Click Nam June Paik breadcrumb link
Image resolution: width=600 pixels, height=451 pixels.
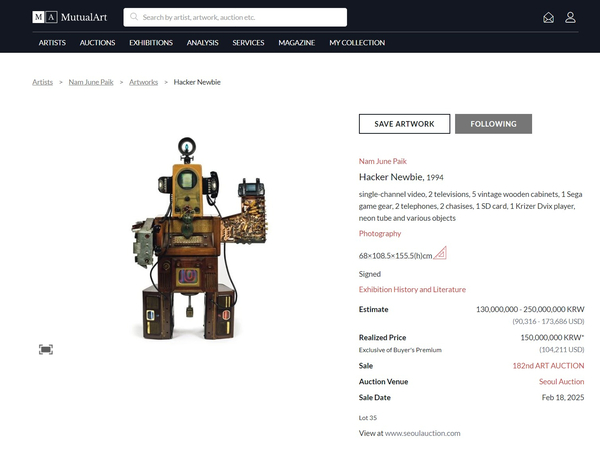(90, 82)
